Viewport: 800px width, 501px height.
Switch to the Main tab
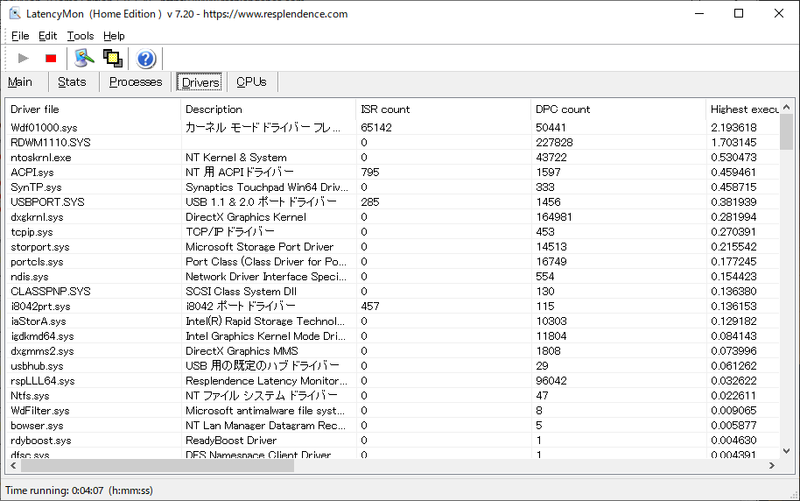pyautogui.click(x=20, y=82)
